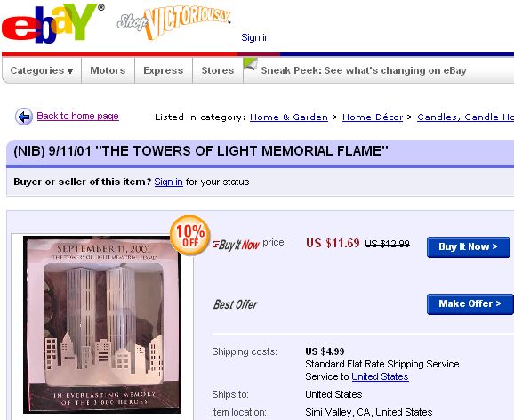Click the Shop Victoriously banner logo
Screen dimensions: 514x420
174,22
